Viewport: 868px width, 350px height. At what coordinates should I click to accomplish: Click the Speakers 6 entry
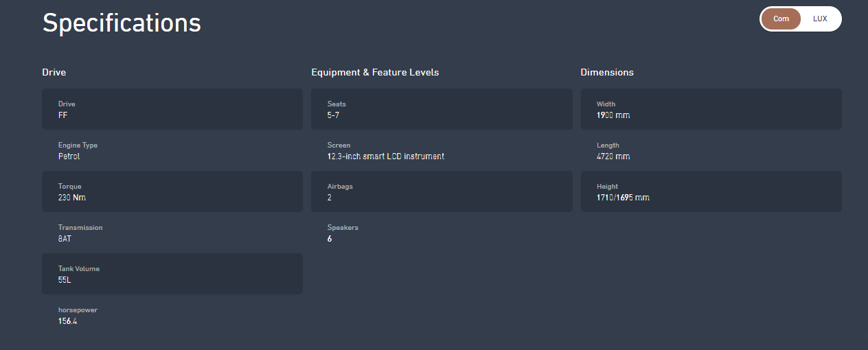click(442, 233)
